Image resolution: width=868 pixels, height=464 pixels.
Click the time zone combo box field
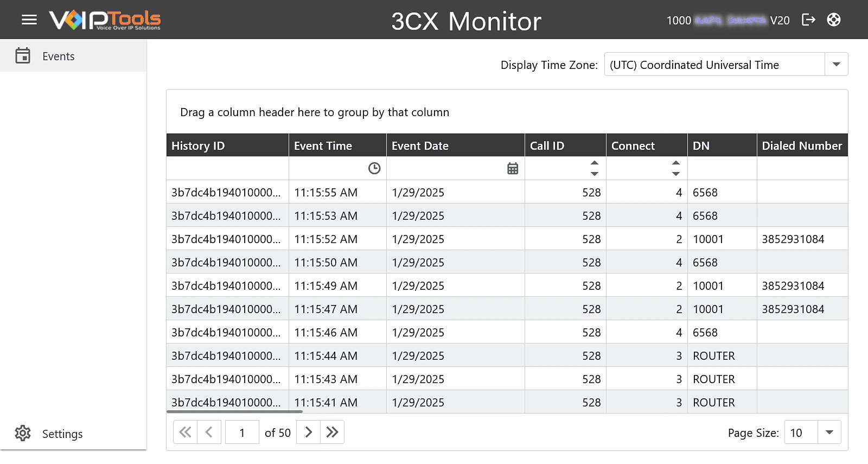pos(714,65)
